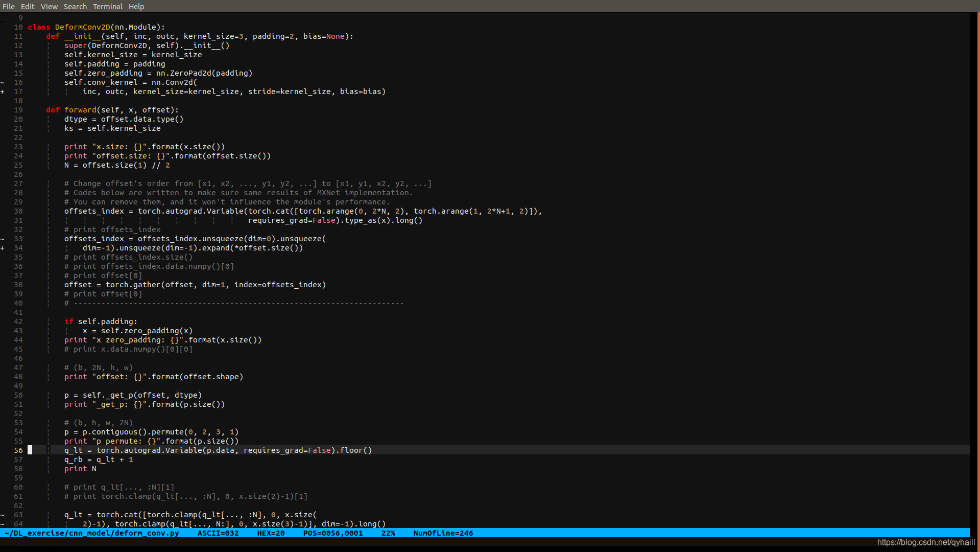Expand the fold indicator beside line 34
Screen dimensions: 980x552
[x=3, y=248]
